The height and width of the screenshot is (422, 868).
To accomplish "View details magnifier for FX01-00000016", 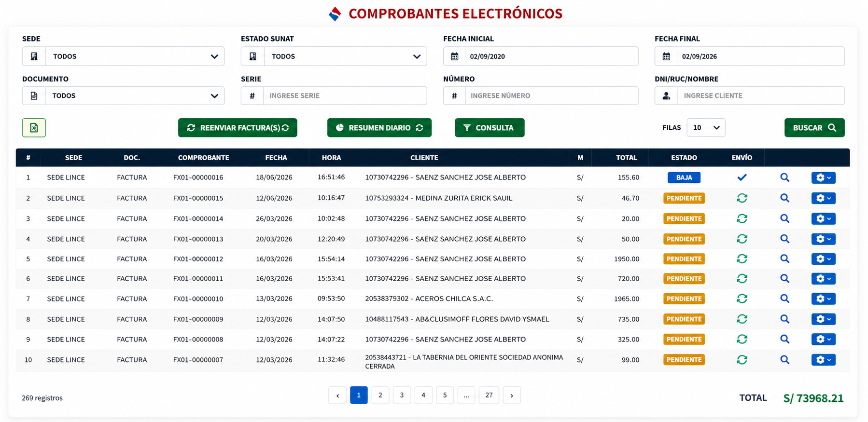I will pos(785,177).
